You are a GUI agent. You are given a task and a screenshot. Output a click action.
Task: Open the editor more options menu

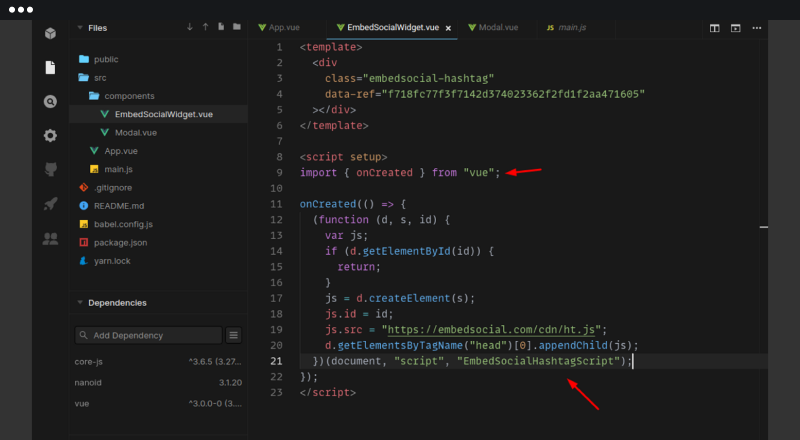[757, 28]
